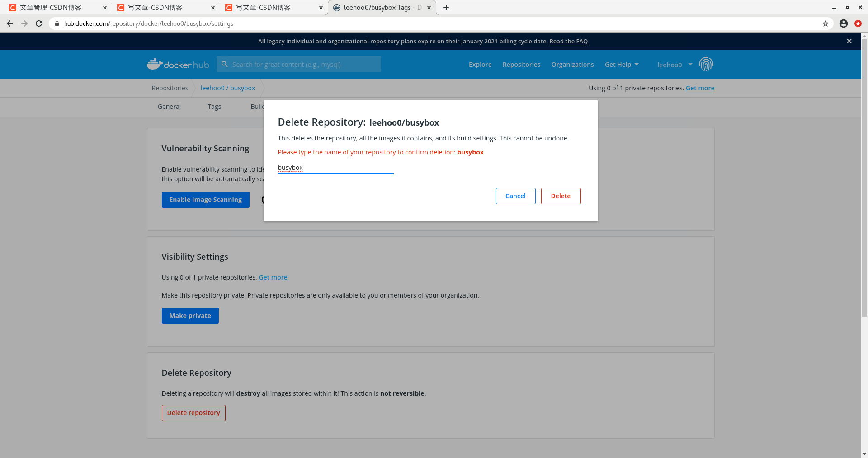Open the Read the FAQ link

click(x=568, y=41)
